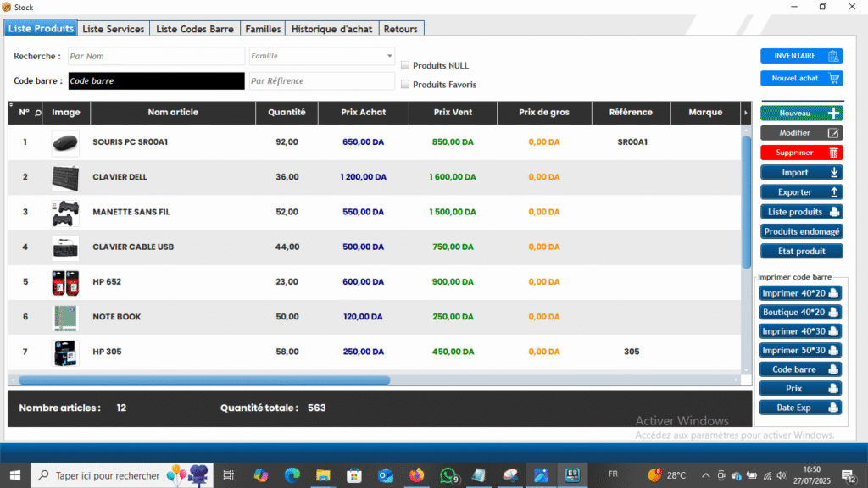Click the arrow to show more table columns
This screenshot has height=488, width=868.
745,113
